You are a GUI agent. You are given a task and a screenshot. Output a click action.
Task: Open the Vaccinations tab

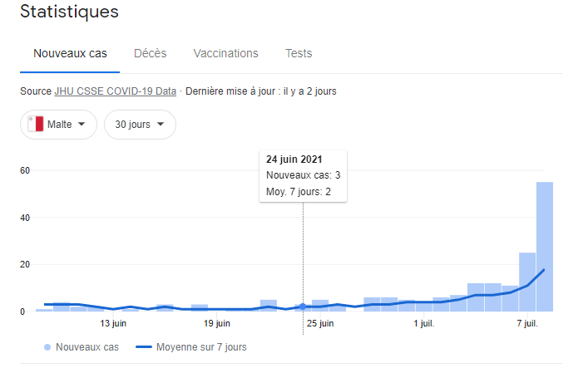pos(225,53)
